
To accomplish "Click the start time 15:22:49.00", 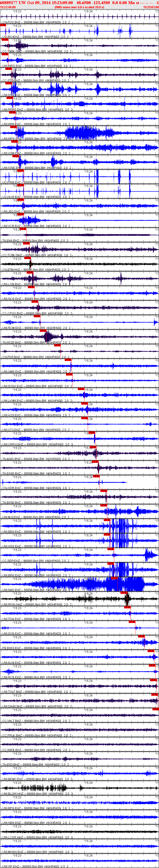I will [8, 7].
